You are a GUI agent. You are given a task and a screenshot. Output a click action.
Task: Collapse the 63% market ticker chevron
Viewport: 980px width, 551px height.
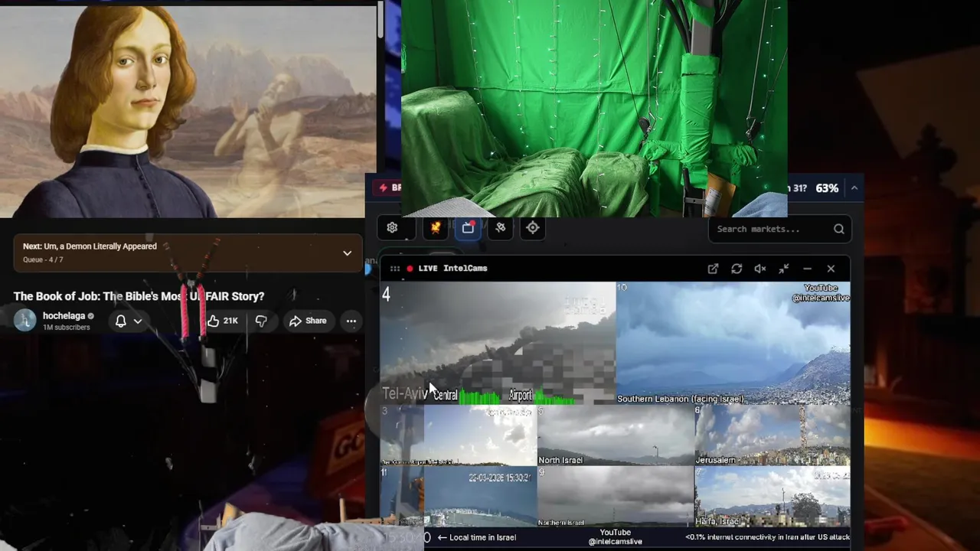click(854, 188)
